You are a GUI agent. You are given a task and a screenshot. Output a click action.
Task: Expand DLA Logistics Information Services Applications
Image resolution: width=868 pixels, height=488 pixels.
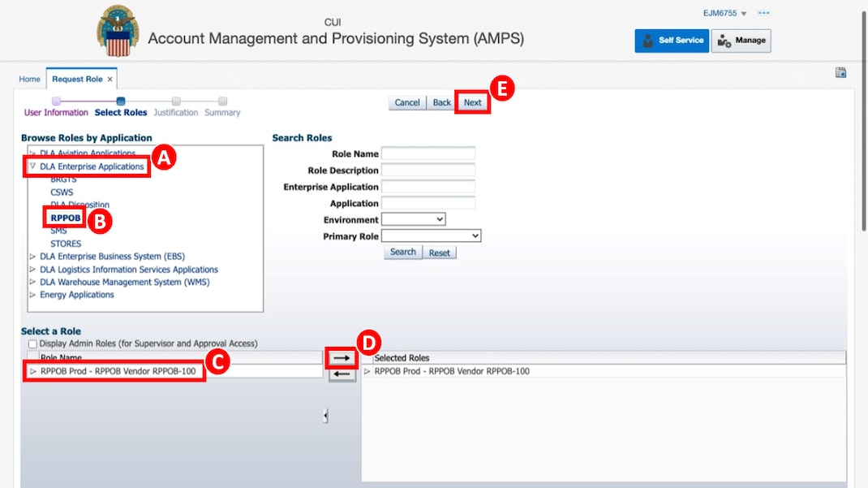click(x=32, y=270)
